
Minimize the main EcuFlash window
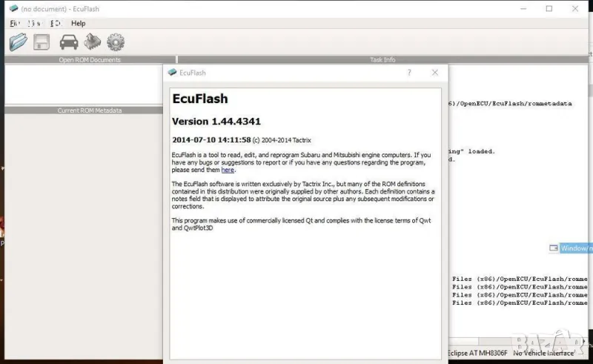click(x=515, y=9)
